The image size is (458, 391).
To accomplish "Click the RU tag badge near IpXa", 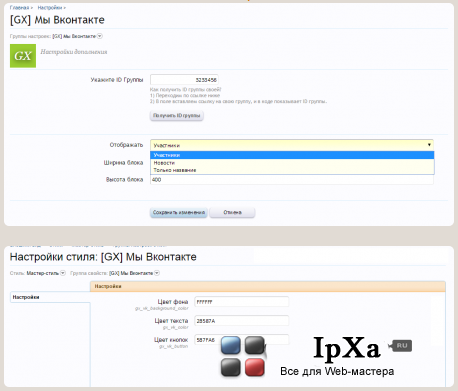I will [x=401, y=346].
